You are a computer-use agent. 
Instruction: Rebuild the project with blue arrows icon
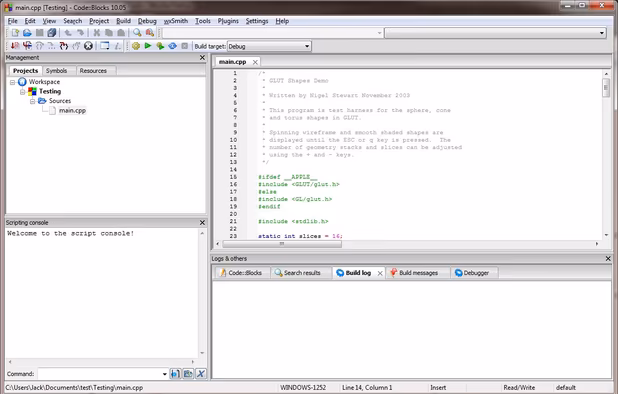(x=173, y=46)
